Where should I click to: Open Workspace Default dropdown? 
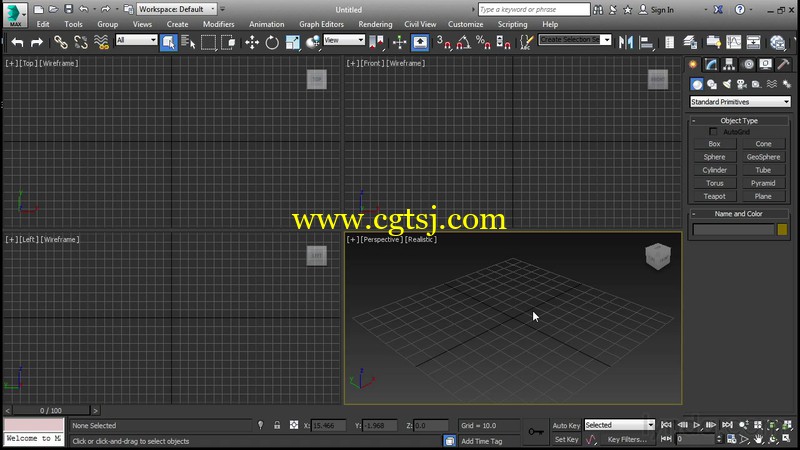click(177, 9)
